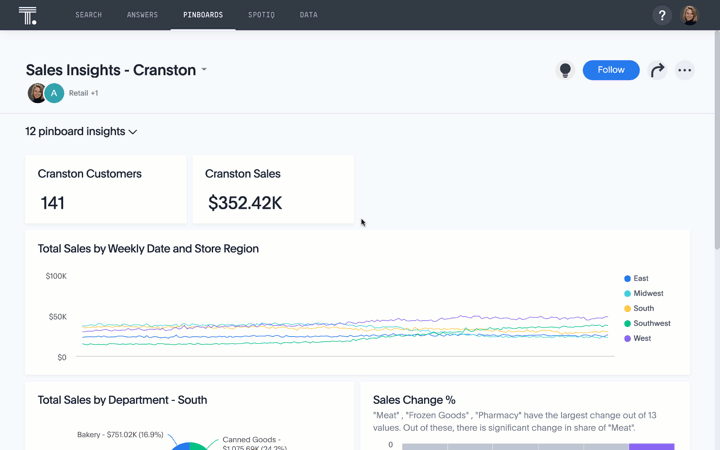720x450 pixels.
Task: Click the ThoughtSpot logo icon
Action: click(x=28, y=15)
